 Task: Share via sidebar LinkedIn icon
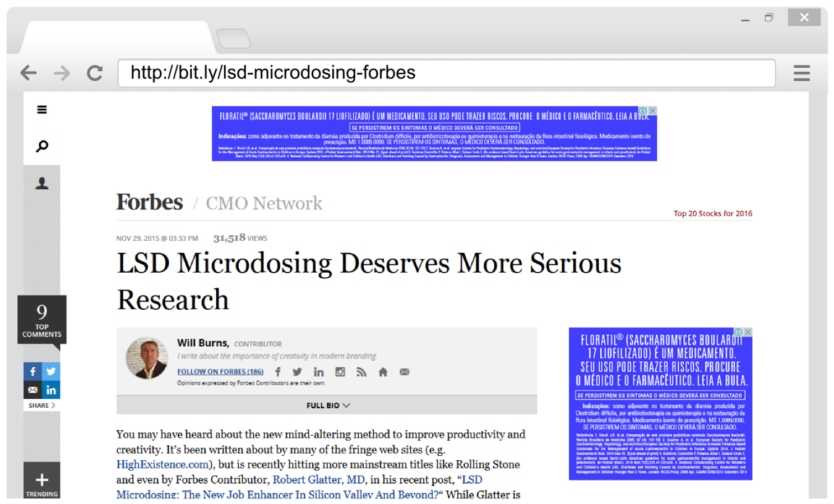click(x=51, y=390)
